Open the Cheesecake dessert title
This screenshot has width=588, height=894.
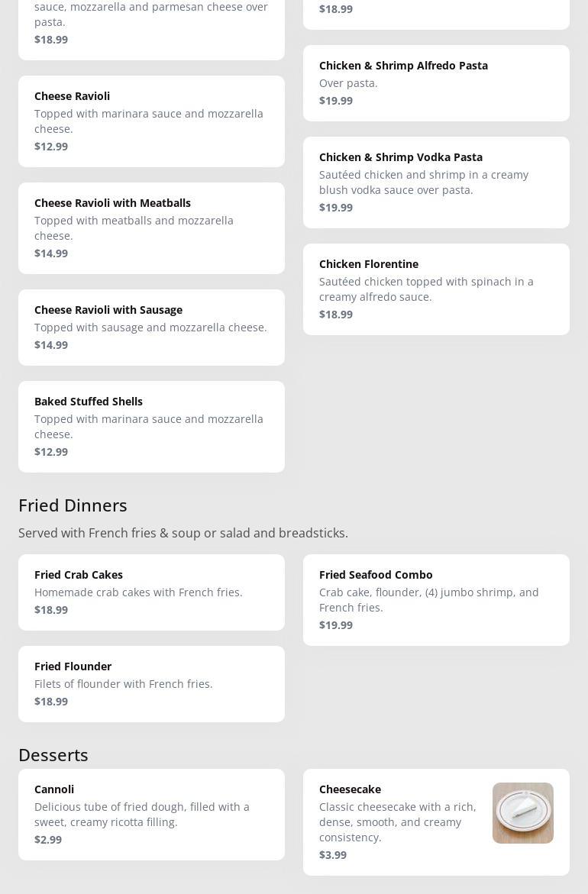350,789
